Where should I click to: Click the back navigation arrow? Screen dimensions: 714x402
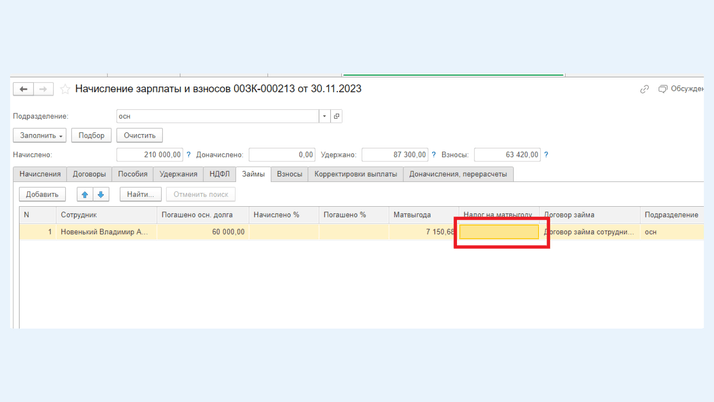tap(23, 89)
